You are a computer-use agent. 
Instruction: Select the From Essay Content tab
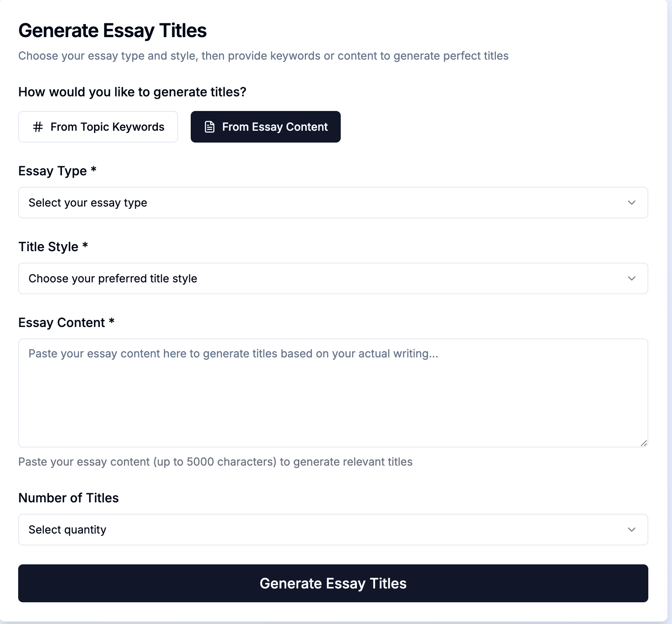point(265,127)
